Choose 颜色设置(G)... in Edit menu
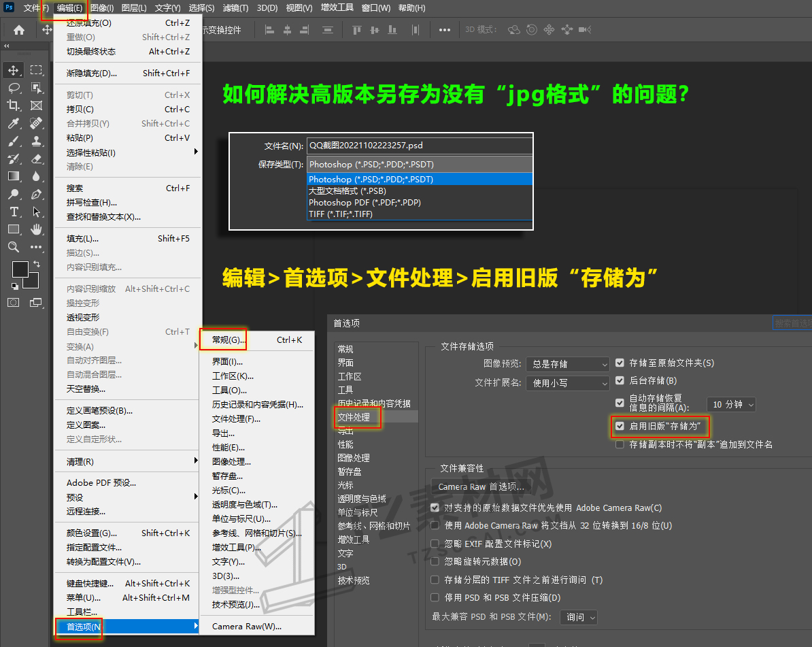This screenshot has width=812, height=647. pyautogui.click(x=128, y=533)
